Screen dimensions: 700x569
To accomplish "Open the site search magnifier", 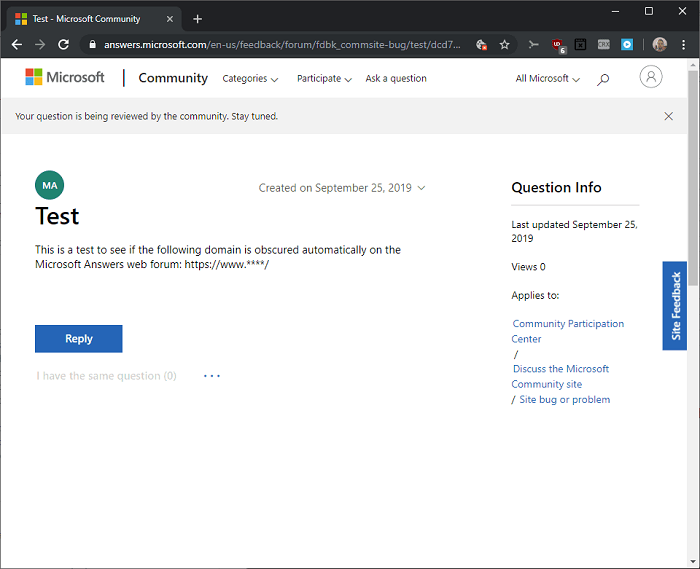I will pos(603,79).
